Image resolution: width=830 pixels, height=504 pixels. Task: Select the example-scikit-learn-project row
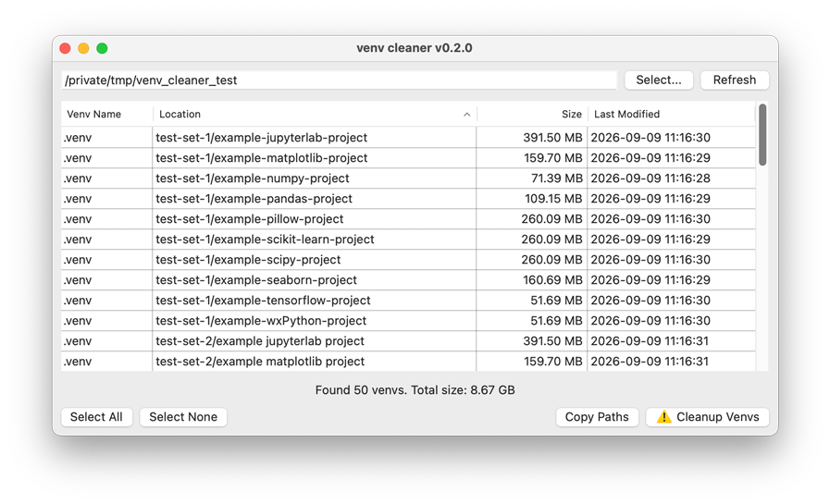coord(408,239)
